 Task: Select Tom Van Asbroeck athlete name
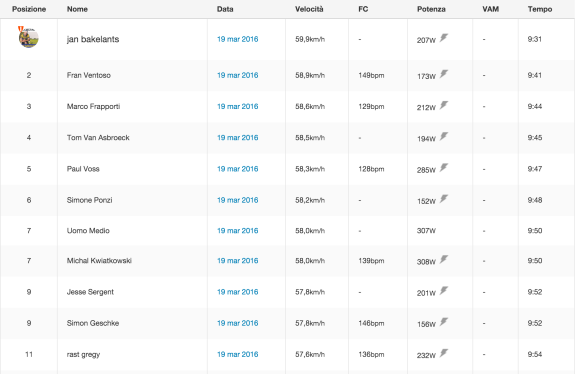(98, 138)
